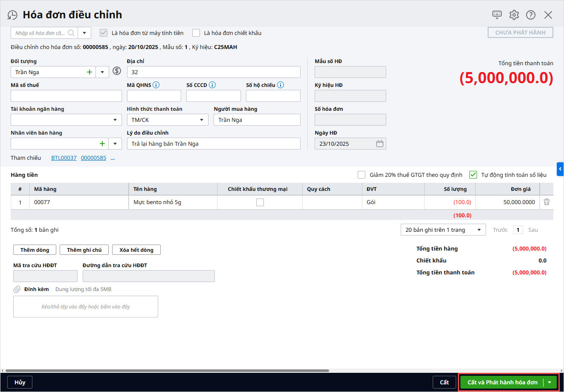Click the Thêm dòng button

(x=35, y=250)
